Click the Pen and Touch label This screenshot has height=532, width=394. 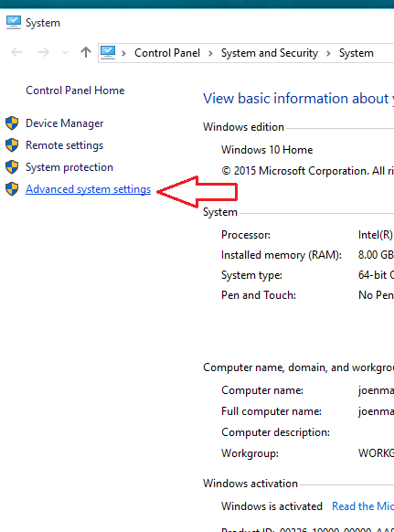pos(259,295)
